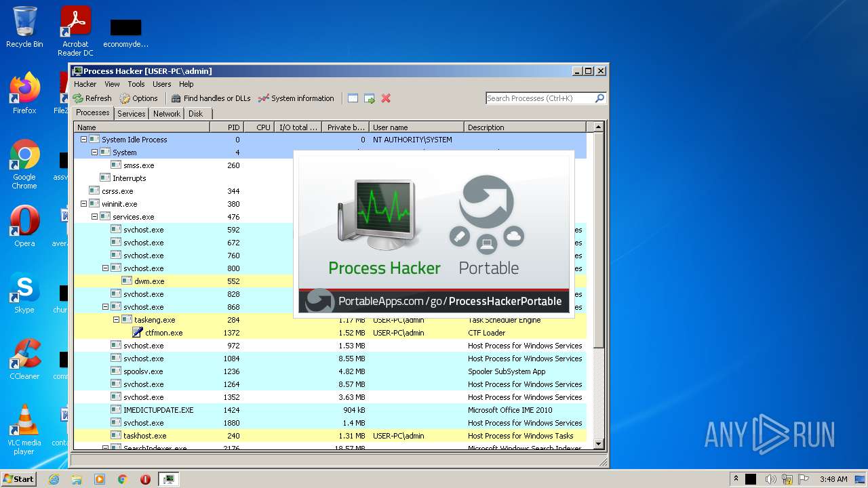
Task: Open Chrome from the taskbar
Action: [123, 479]
